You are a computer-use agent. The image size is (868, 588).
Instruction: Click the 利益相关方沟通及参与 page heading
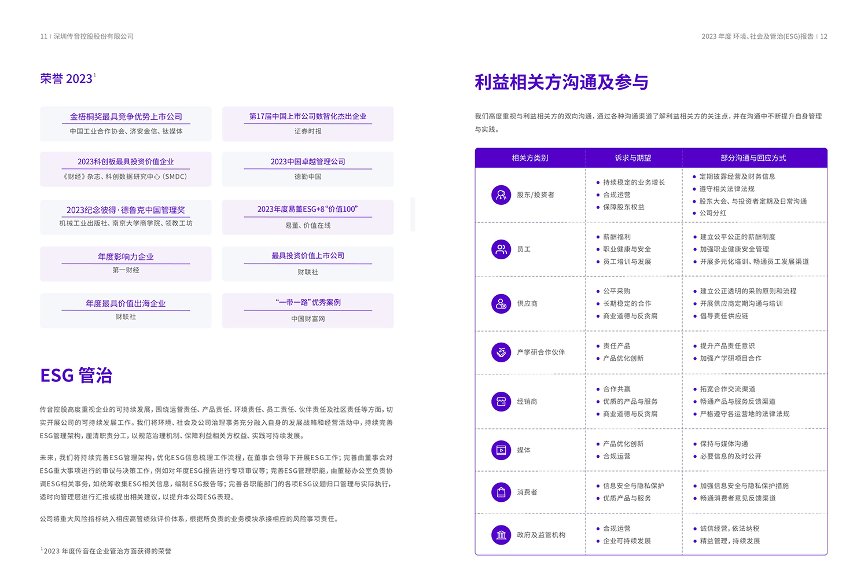561,82
